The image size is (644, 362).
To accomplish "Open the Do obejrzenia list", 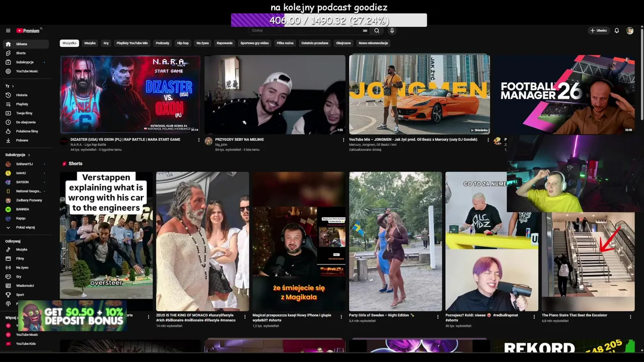I will coord(25,122).
